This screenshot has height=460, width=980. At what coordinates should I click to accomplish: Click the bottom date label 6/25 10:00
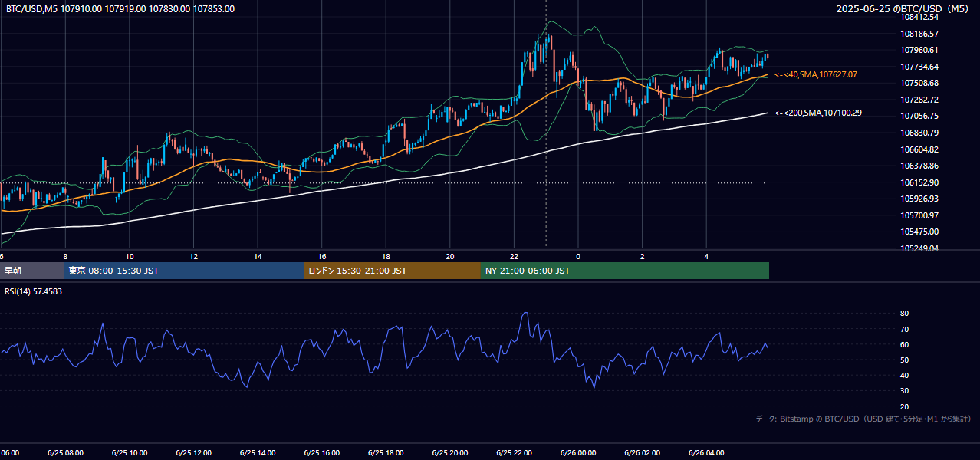(130, 453)
